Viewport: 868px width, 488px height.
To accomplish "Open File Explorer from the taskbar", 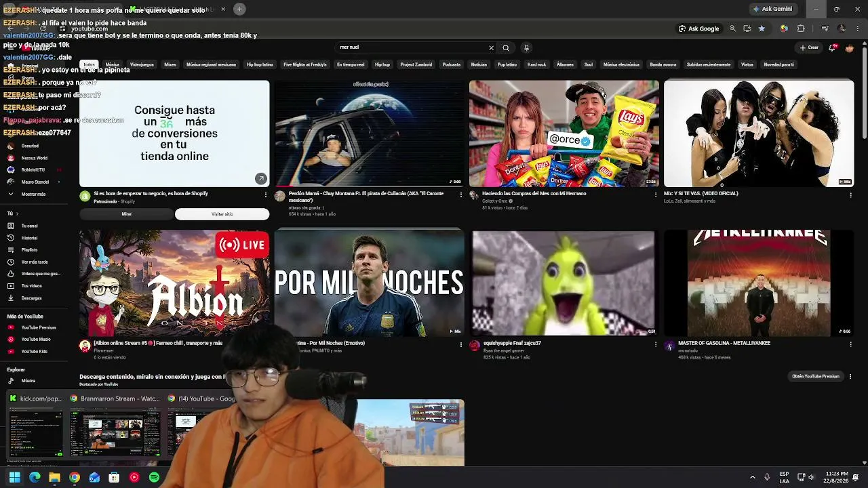I will (x=54, y=477).
